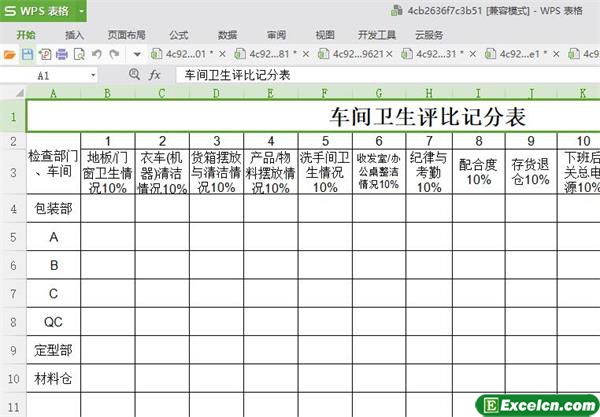Select column header G
The image size is (600, 417).
click(x=379, y=93)
